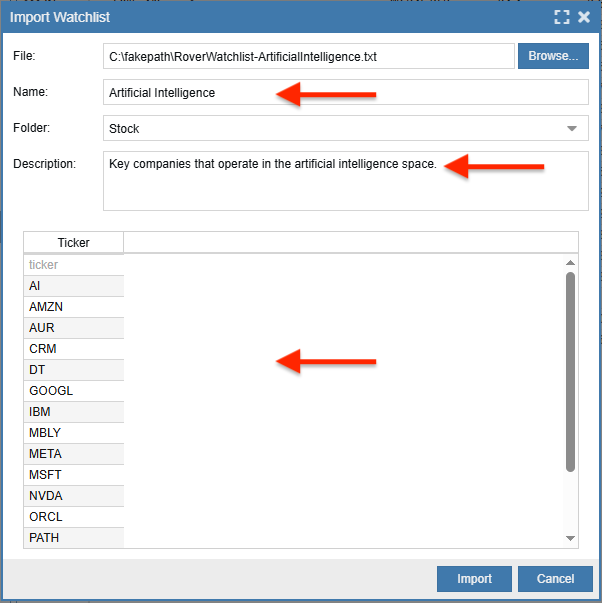Click the ticker filter input box

point(73,265)
